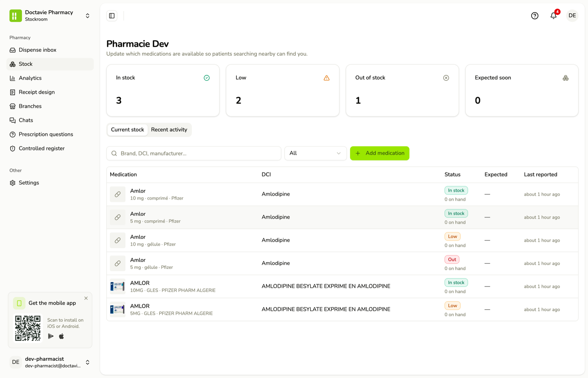Open notifications bell with 4 badge
588x378 pixels.
(x=553, y=15)
